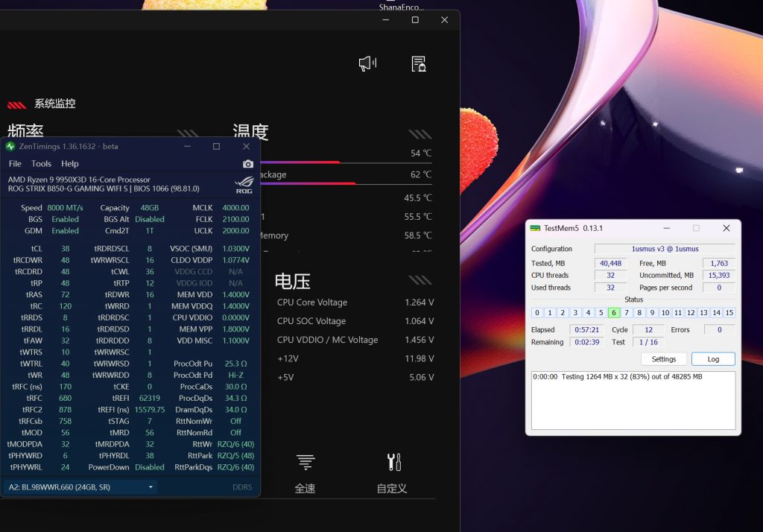This screenshot has height=532, width=763.
Task: Click the camera screenshot icon in ZenTimings
Action: pyautogui.click(x=248, y=163)
